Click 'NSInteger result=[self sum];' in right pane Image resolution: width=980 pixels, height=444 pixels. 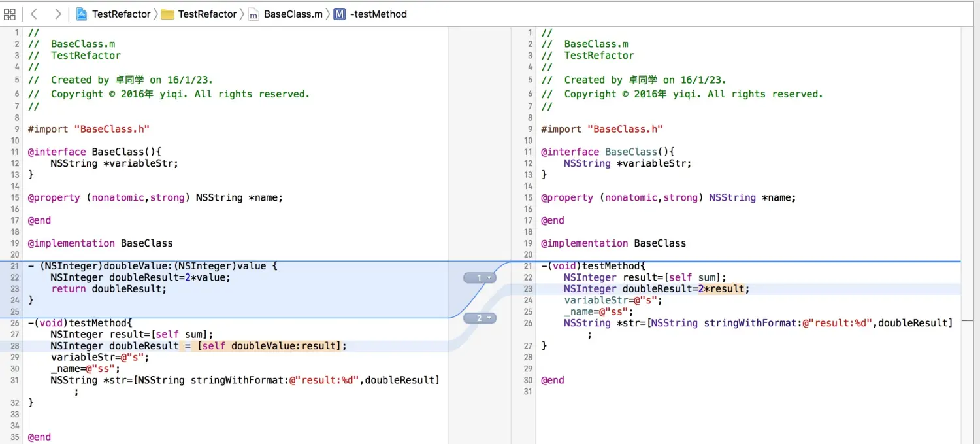(x=645, y=277)
